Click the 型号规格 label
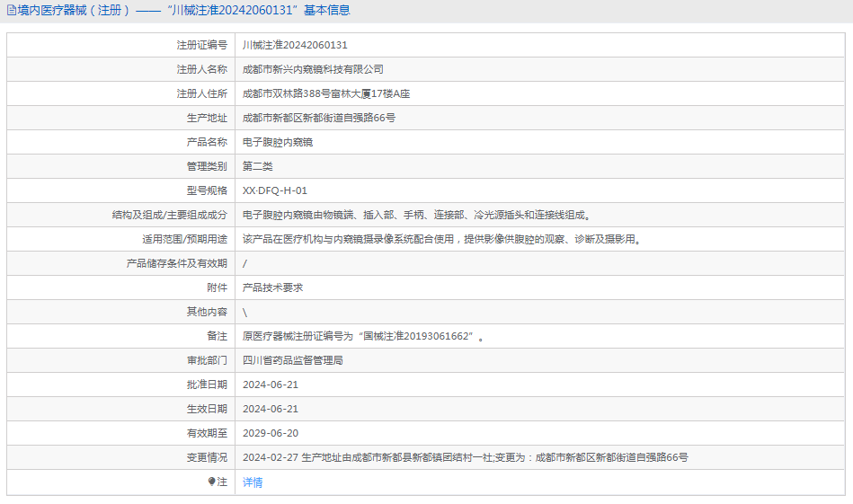Image resolution: width=853 pixels, height=504 pixels. pos(207,190)
